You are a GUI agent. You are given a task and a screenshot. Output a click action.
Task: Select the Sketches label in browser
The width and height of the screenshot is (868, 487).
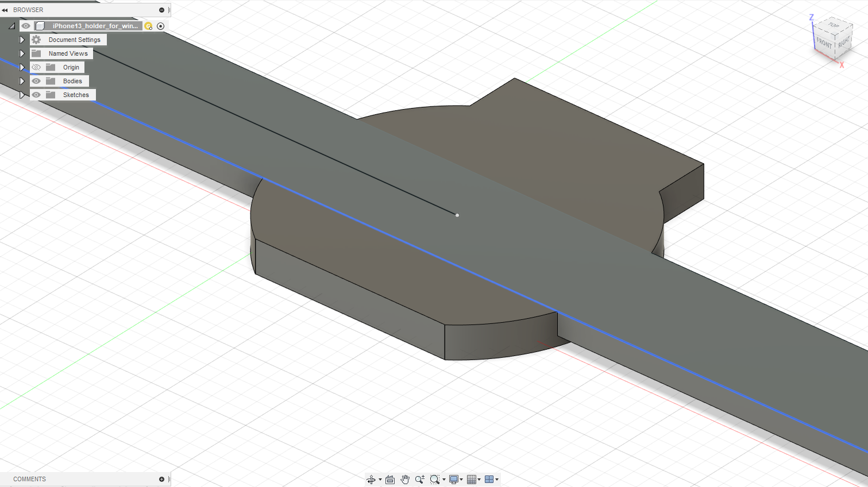point(76,95)
